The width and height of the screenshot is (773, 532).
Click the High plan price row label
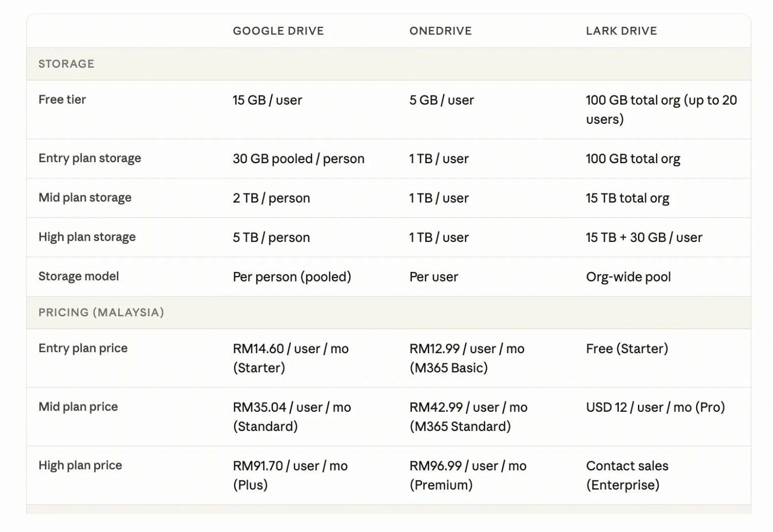pos(80,465)
